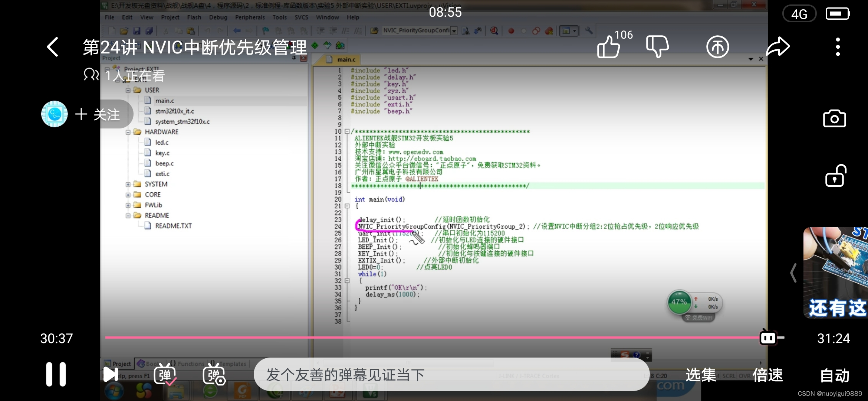The width and height of the screenshot is (868, 401).
Task: Expand HARDWARE folder in project tree
Action: [x=127, y=132]
